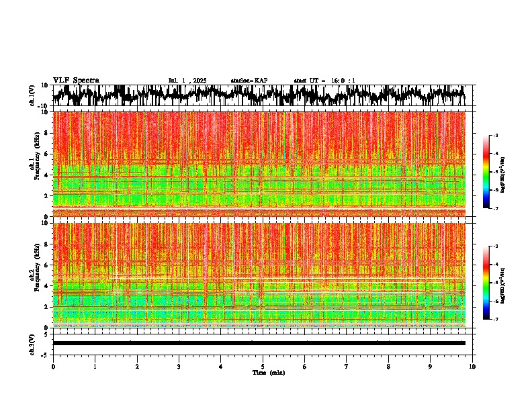
Task: Click the "-7" label on ch.2 color bar
Action: 495,319
